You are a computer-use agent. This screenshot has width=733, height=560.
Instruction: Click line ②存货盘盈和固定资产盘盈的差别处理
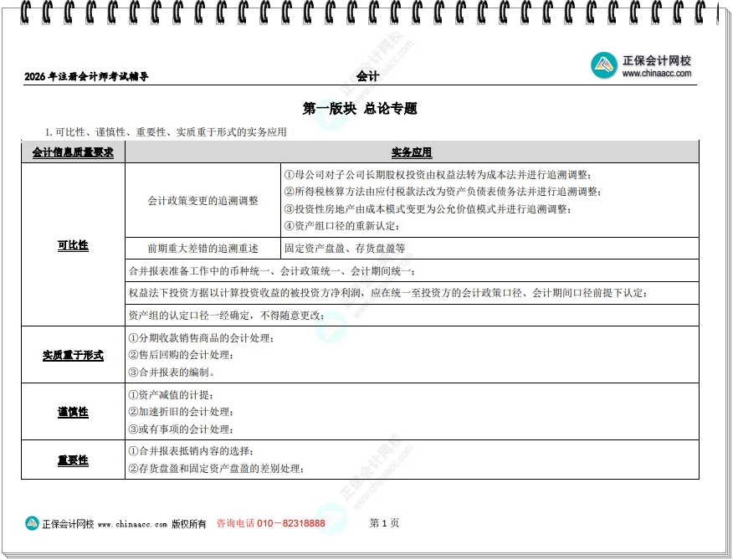[x=217, y=468]
